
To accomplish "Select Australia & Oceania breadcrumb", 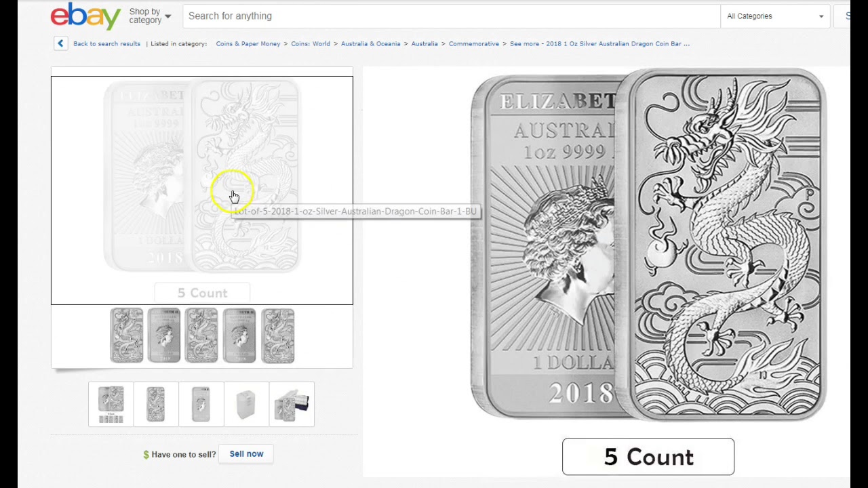I will click(x=370, y=43).
